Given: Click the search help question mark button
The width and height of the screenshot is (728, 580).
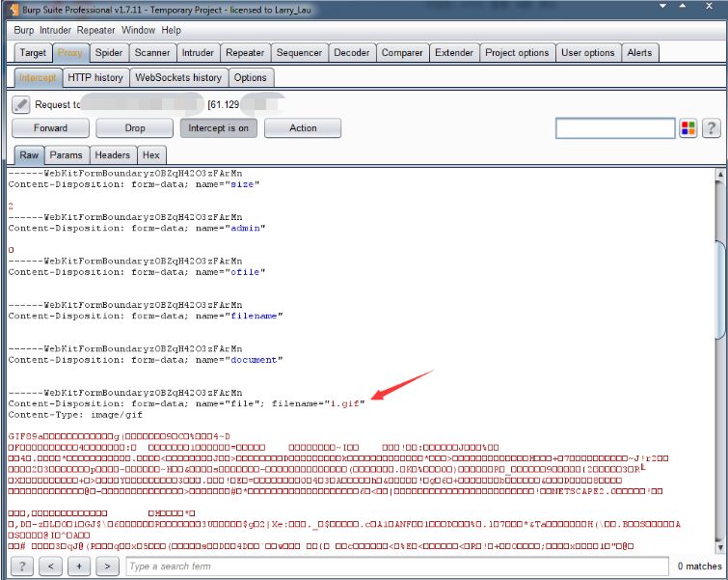Looking at the screenshot, I should point(22,566).
